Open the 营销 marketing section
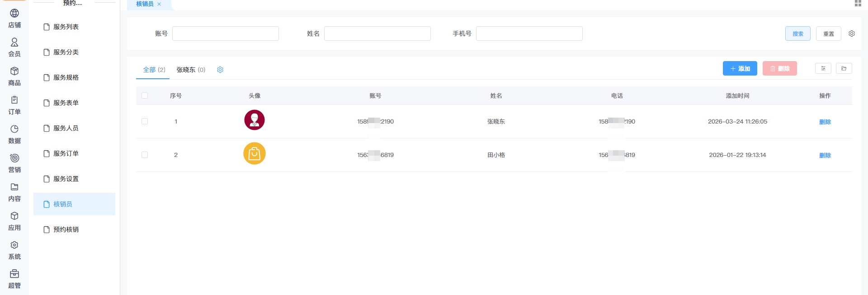The image size is (868, 295). (14, 163)
